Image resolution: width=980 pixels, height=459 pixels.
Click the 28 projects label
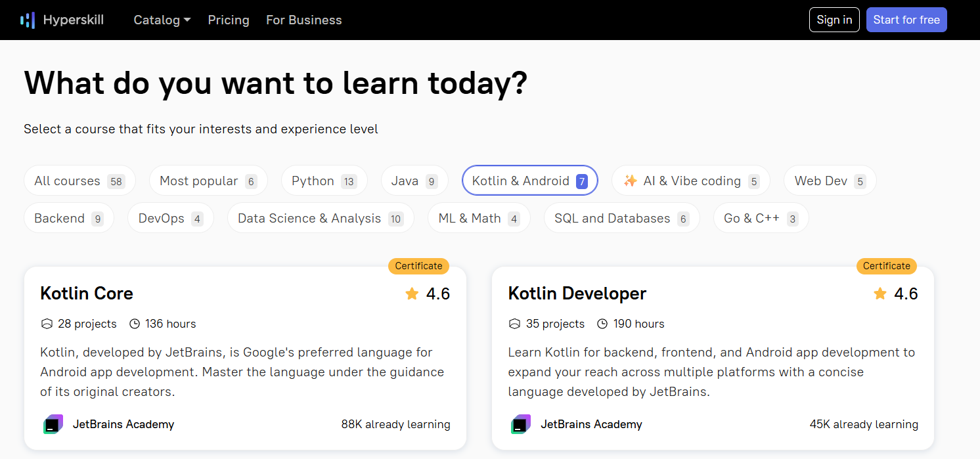(x=87, y=324)
